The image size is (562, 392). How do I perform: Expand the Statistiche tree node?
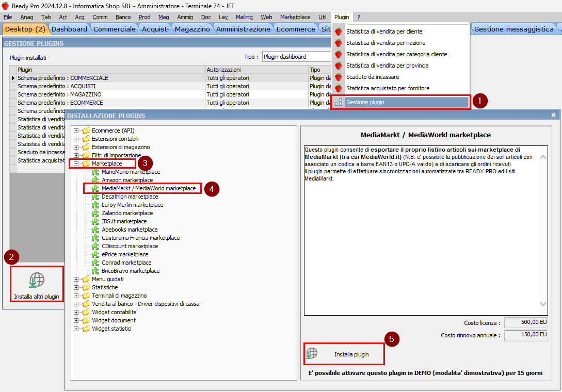pos(76,287)
